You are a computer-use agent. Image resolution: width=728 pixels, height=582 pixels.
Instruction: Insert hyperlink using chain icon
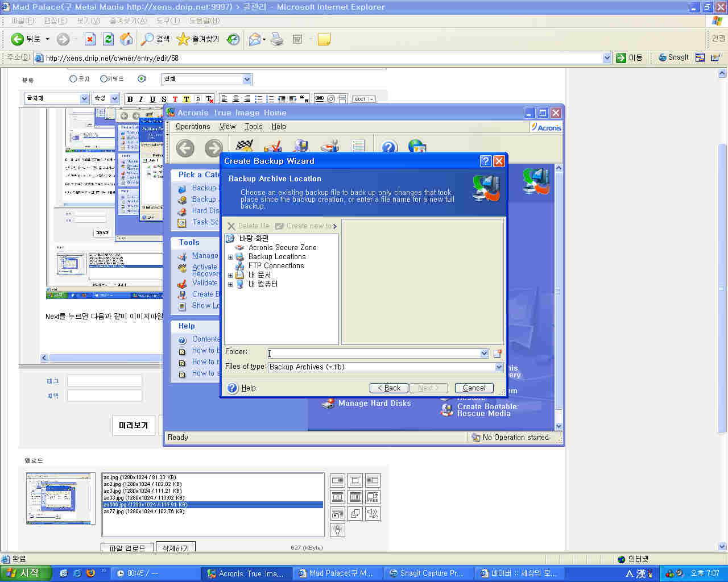[320, 99]
